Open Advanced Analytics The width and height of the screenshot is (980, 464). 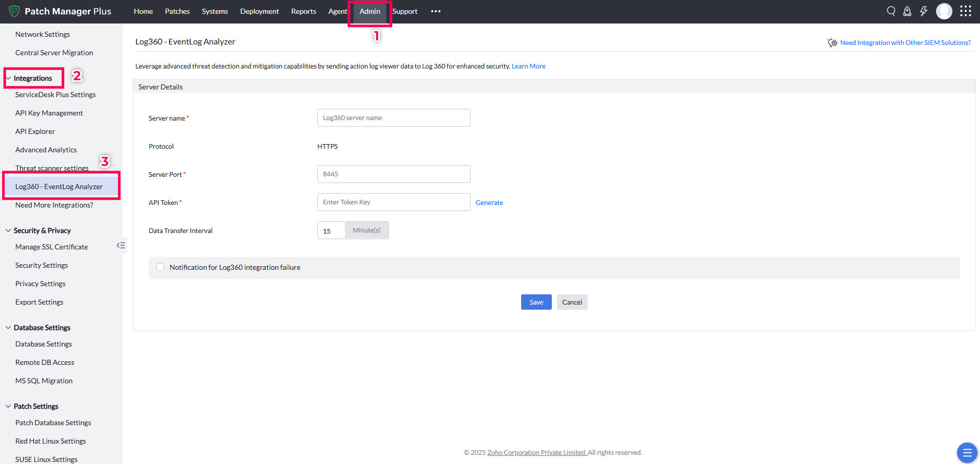[x=46, y=150]
